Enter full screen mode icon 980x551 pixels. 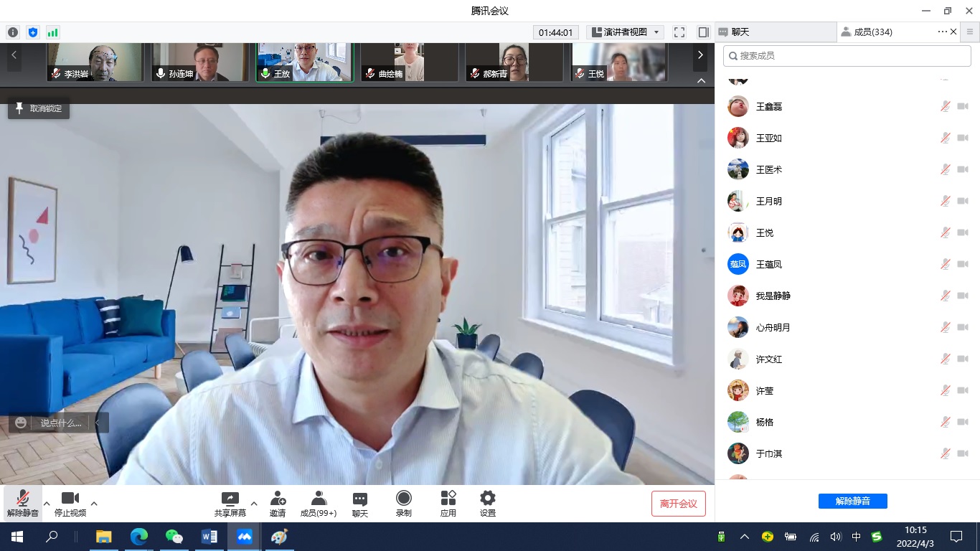pos(679,32)
